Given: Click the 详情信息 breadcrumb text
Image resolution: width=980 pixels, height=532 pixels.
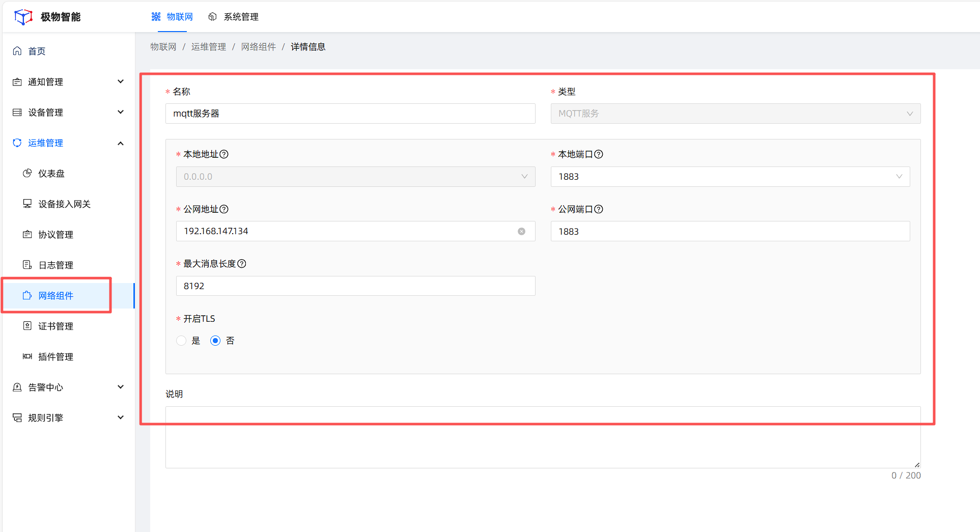Looking at the screenshot, I should tap(308, 47).
